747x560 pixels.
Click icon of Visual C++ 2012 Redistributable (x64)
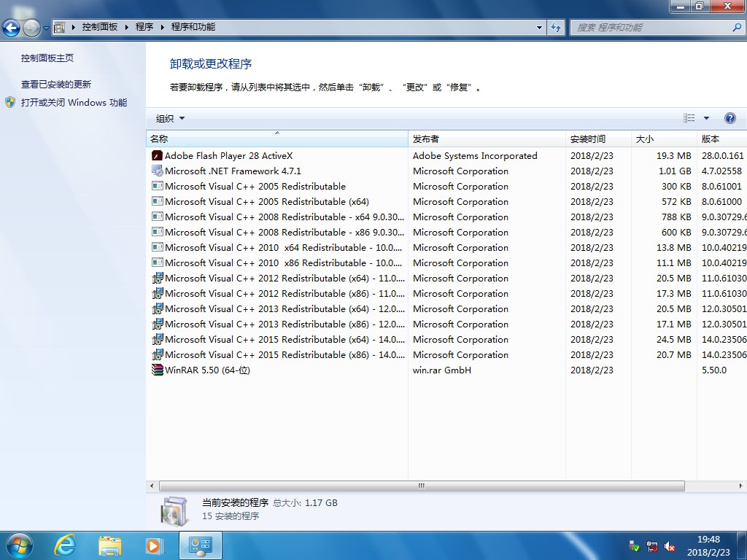tap(158, 278)
